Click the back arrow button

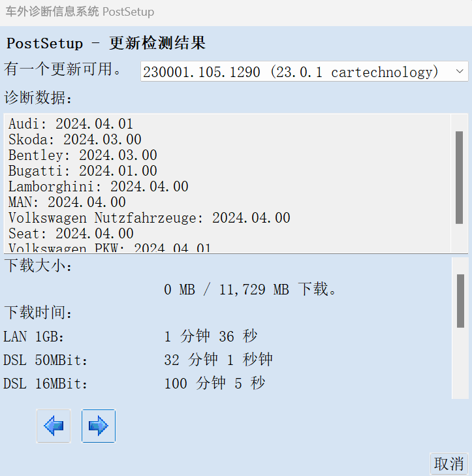coord(54,426)
